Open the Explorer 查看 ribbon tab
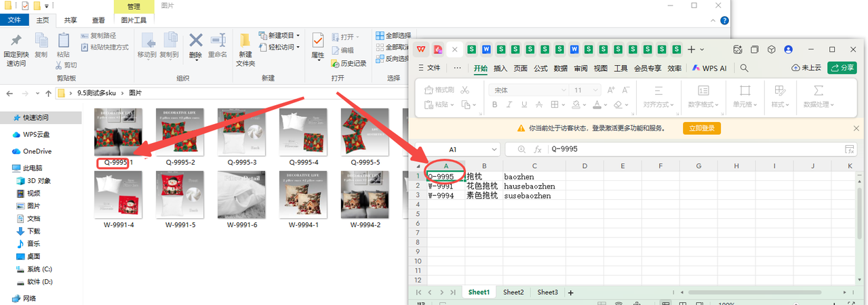Screen dimensions: 868x305 point(98,20)
